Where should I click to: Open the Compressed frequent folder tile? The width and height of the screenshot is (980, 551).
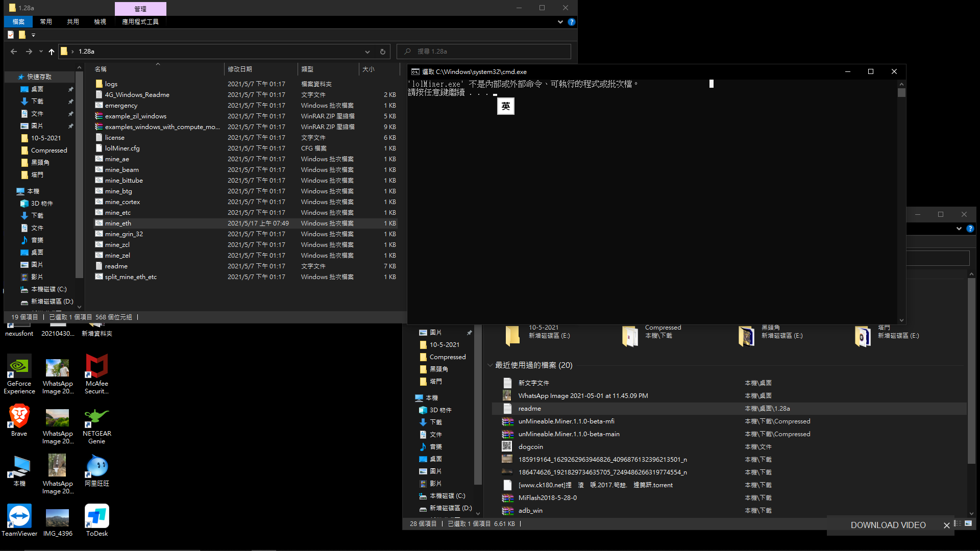tap(651, 336)
